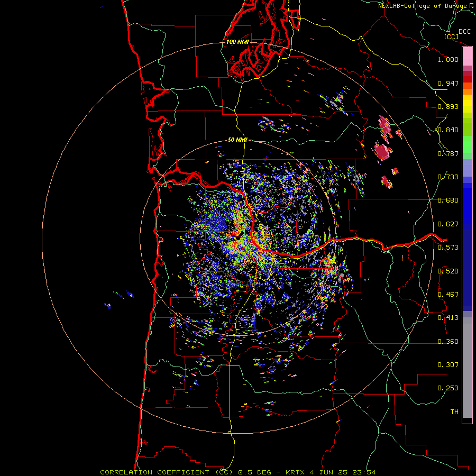Image resolution: width=476 pixels, height=476 pixels.
Task: Click the Correlation Coefficient KRTX caption
Action: 237,472
